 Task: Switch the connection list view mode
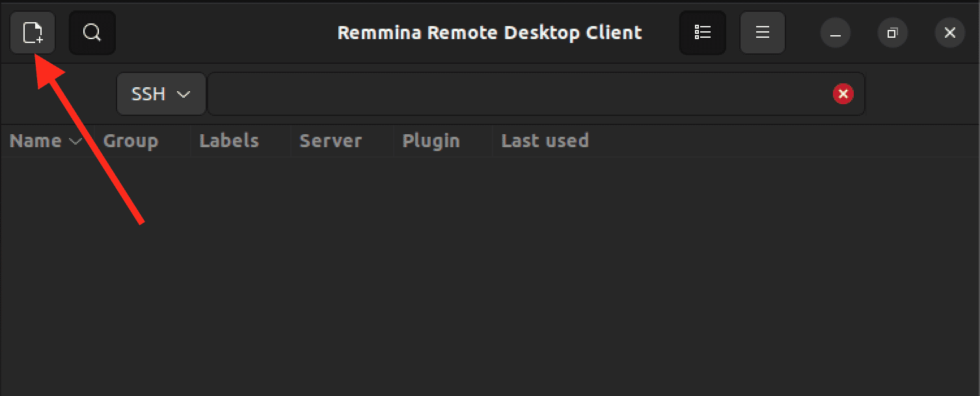(702, 33)
